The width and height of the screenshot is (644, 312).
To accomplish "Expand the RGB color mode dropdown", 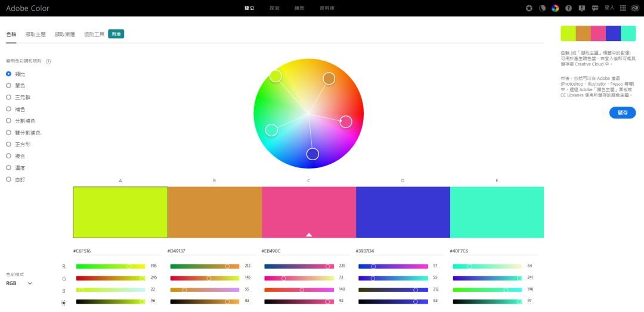I will coord(19,283).
